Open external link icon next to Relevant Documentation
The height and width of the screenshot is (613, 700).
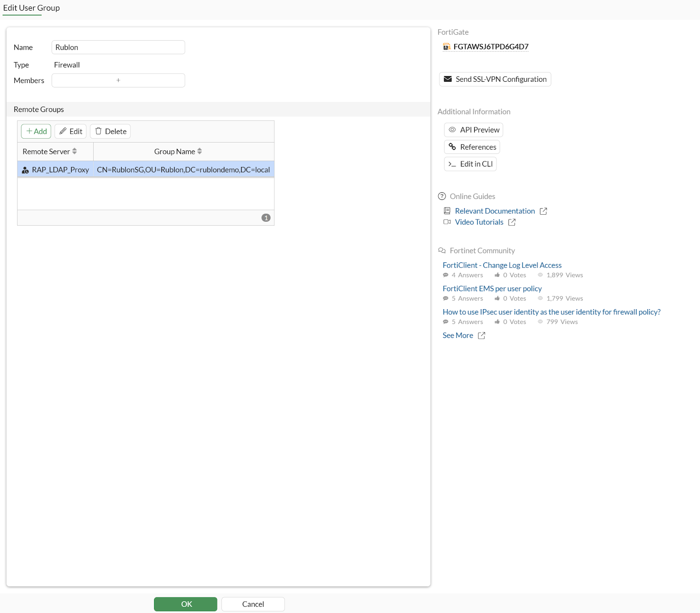543,211
